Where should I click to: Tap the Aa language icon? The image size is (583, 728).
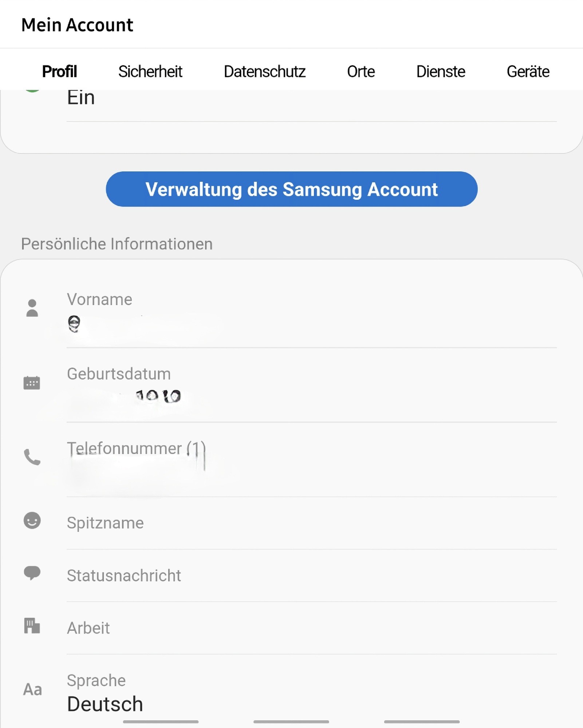coord(32,689)
